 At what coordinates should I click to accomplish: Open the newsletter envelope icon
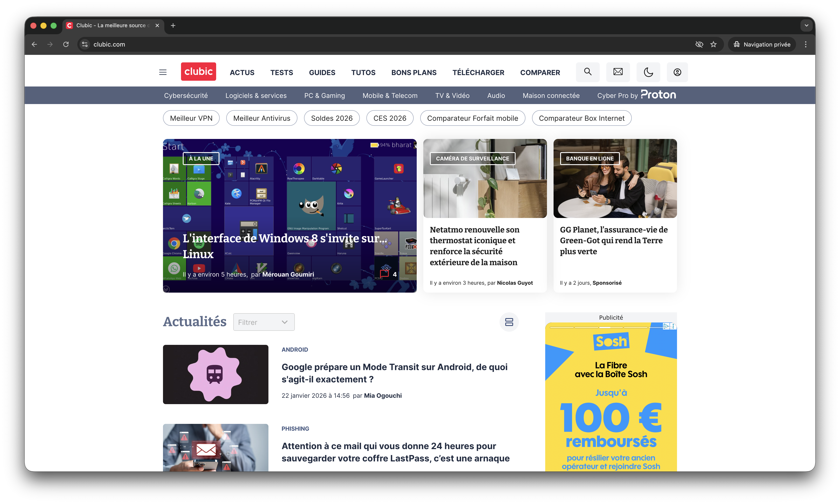tap(618, 72)
